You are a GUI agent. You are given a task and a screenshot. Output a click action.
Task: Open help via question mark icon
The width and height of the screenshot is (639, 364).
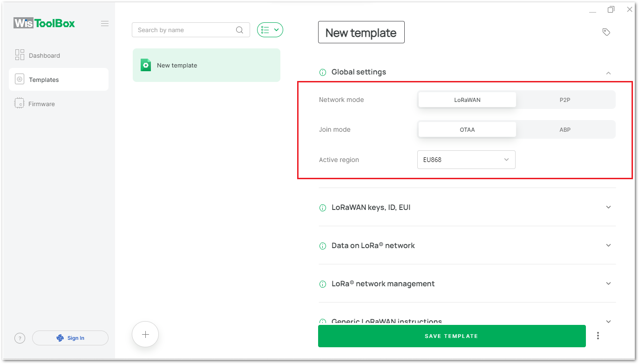pyautogui.click(x=20, y=338)
